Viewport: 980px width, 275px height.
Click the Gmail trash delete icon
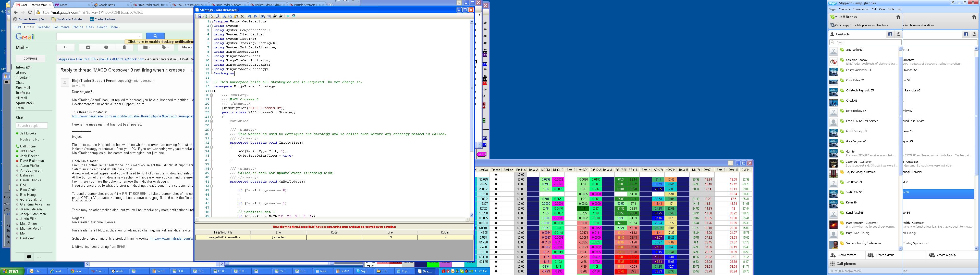click(x=124, y=47)
